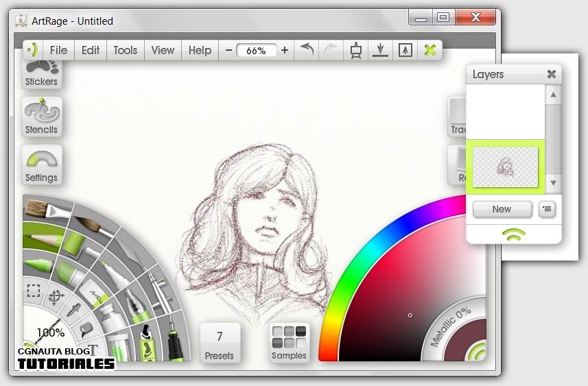Choose the Transform move tool
The image size is (588, 386).
(x=56, y=296)
